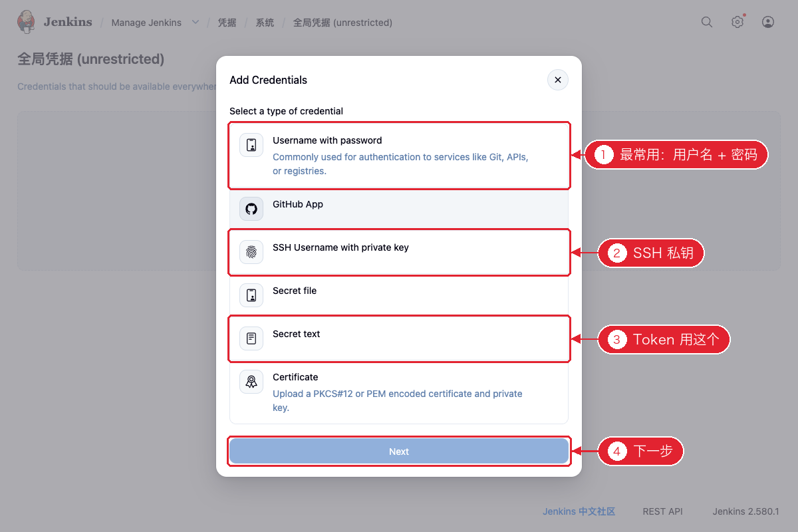Image resolution: width=798 pixels, height=532 pixels.
Task: Click the 'Commonly used for authentication' description
Action: [x=400, y=164]
